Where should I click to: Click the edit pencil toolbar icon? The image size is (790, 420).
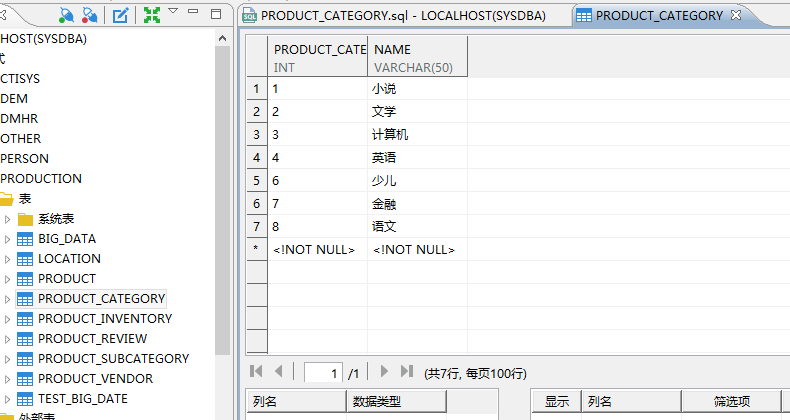120,15
